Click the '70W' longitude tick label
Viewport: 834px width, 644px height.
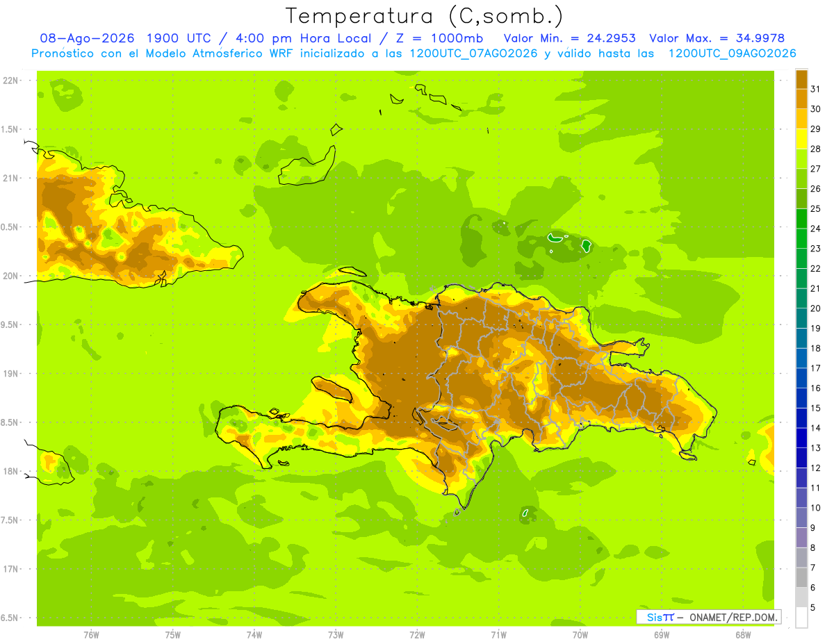[x=580, y=634]
